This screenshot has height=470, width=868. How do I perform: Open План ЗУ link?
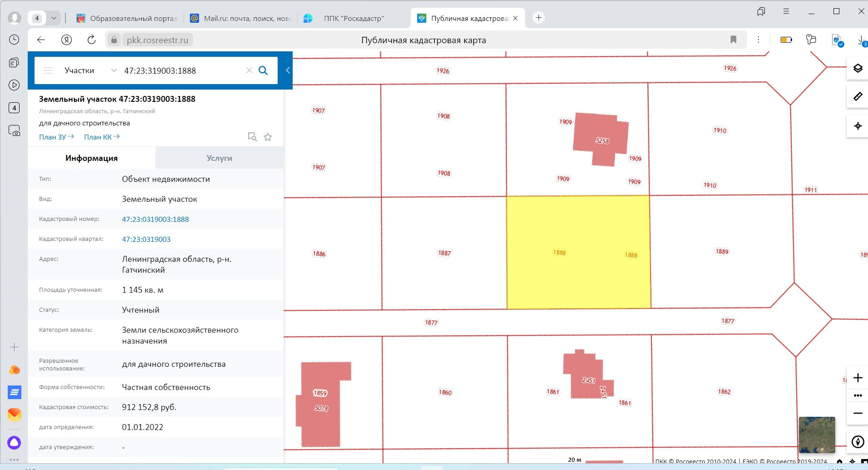pyautogui.click(x=56, y=137)
